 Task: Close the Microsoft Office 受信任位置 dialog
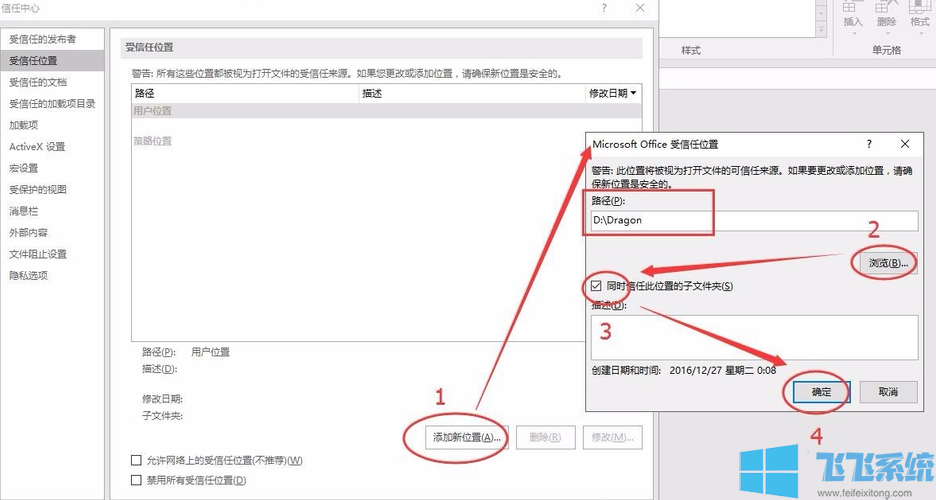(x=905, y=144)
